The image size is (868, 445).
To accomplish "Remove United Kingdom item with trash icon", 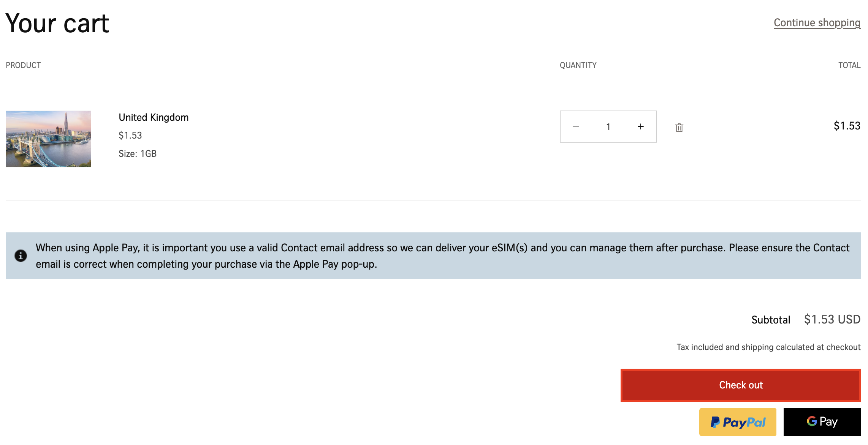I will coord(679,128).
